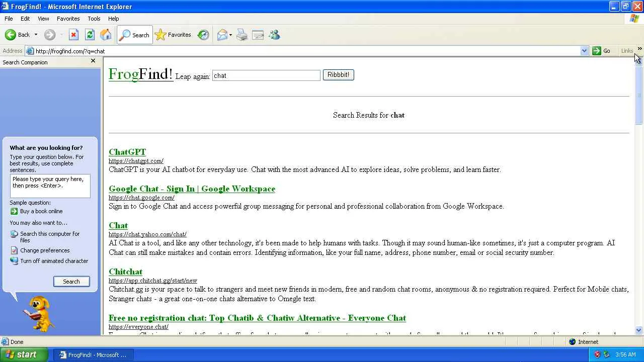
Task: Click the Search this computer for files icon
Action: tap(14, 234)
